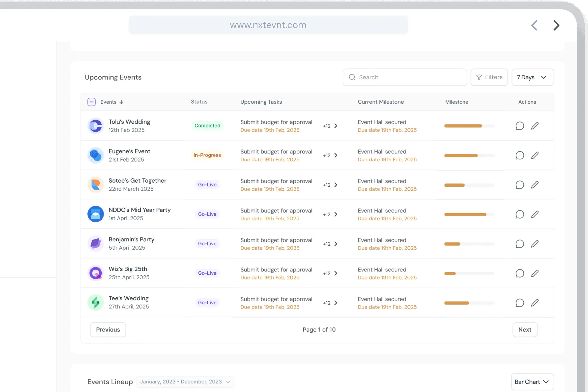Click Tee's Wedding avatar icon
This screenshot has width=588, height=392.
(95, 303)
